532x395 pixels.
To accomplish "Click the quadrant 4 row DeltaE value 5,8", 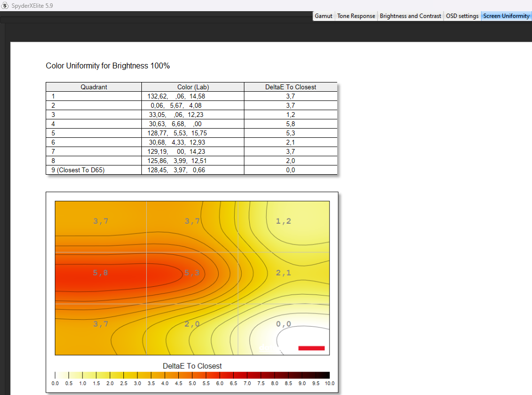I will 291,124.
